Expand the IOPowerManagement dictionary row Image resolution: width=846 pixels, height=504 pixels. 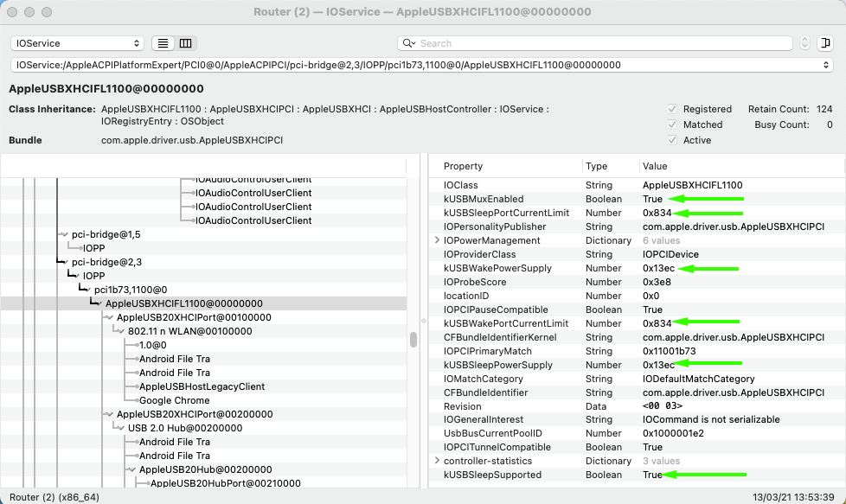437,240
